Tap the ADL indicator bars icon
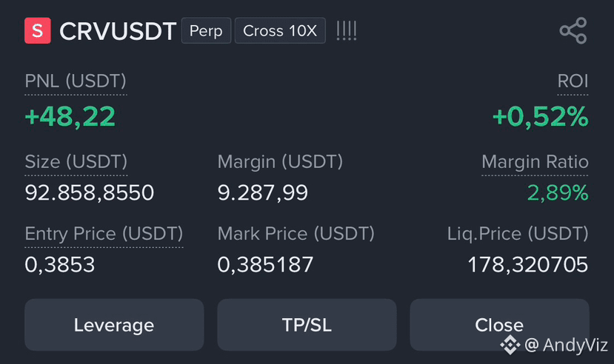This screenshot has width=614, height=364. tap(347, 30)
